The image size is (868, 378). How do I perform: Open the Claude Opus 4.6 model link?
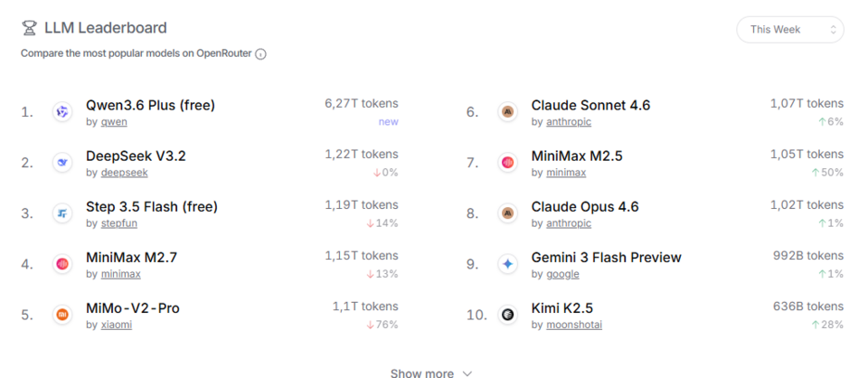pos(584,207)
